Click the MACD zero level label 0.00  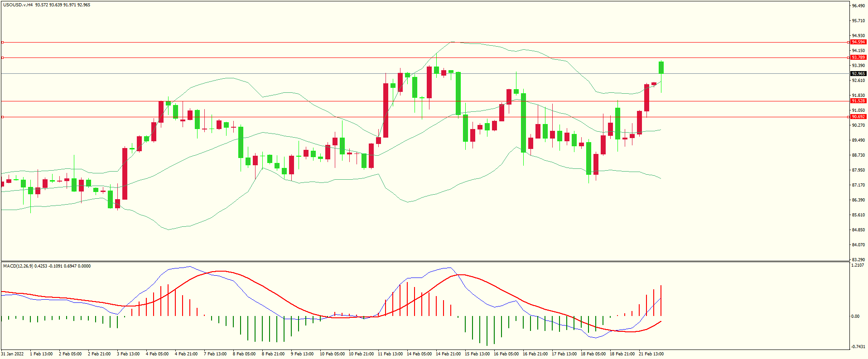click(x=855, y=316)
